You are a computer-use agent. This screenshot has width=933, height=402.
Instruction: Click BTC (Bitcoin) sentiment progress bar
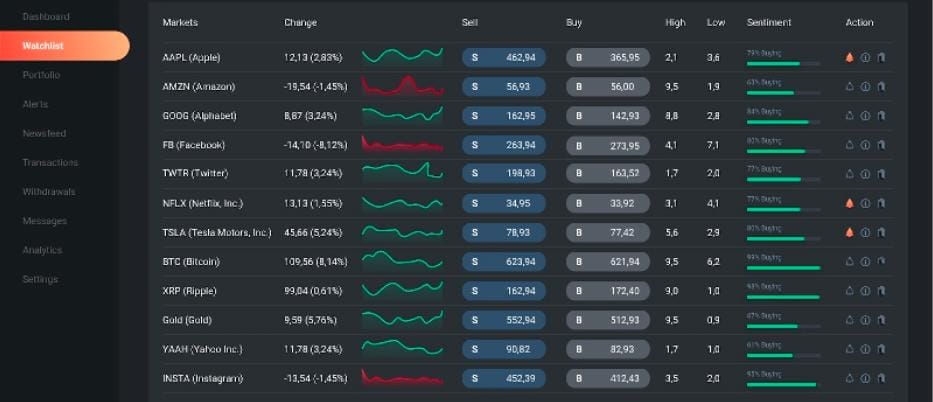click(x=783, y=267)
